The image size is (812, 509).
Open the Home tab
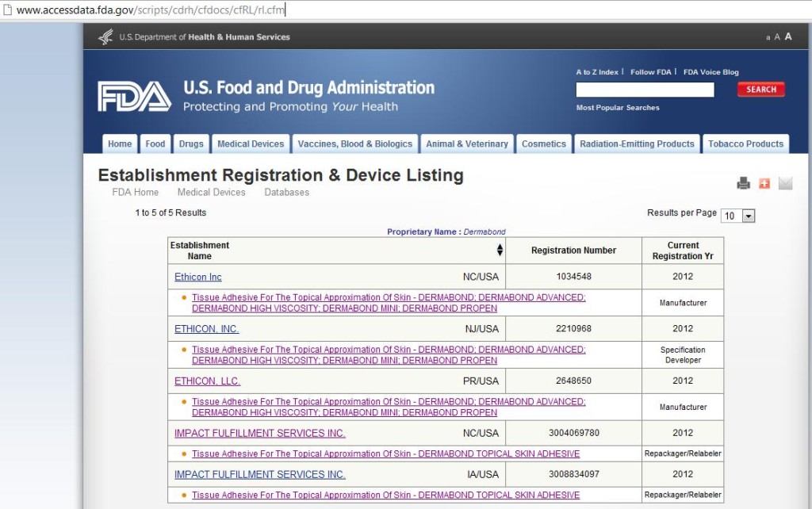(x=120, y=144)
